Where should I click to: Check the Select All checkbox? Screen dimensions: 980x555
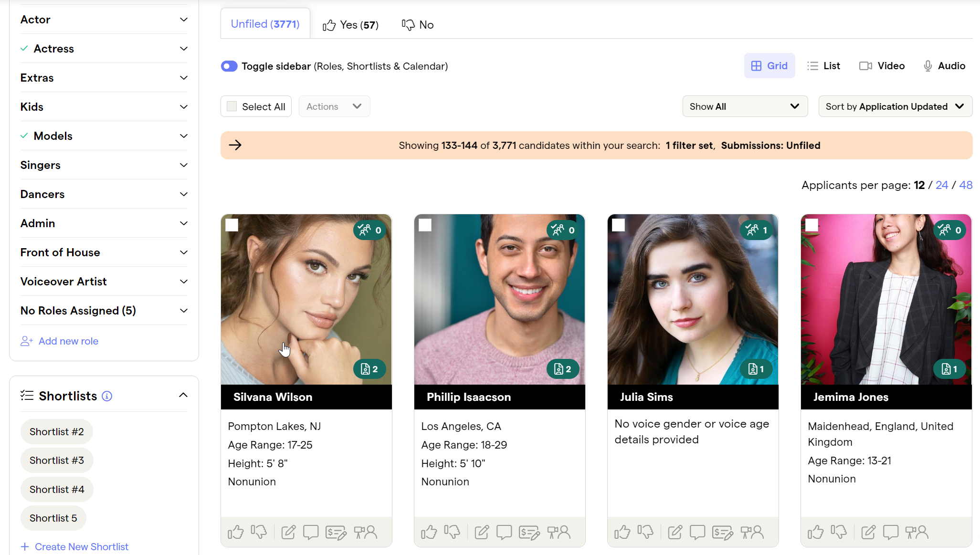coord(232,106)
